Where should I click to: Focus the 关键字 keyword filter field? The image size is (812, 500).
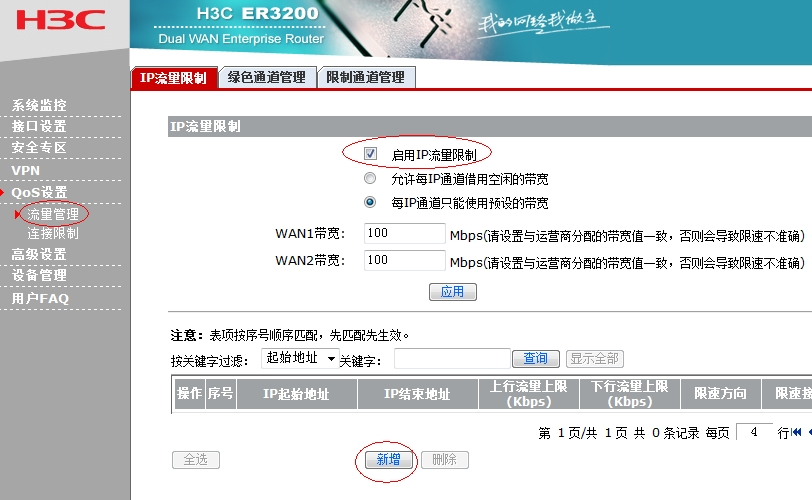pyautogui.click(x=452, y=359)
